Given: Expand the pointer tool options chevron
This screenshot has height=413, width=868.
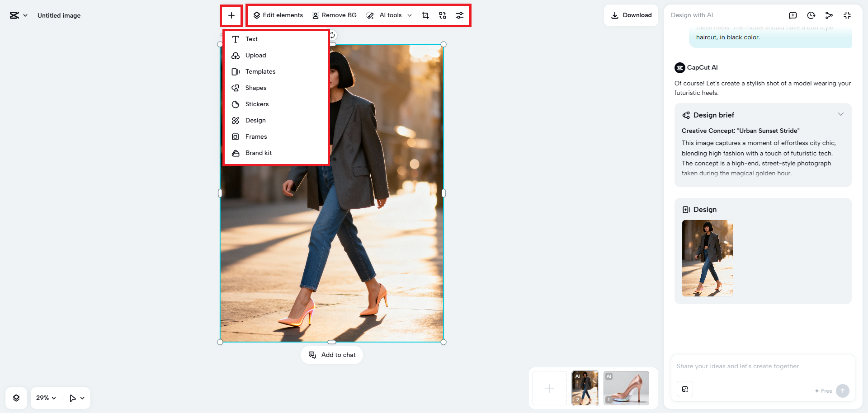Looking at the screenshot, I should point(82,398).
